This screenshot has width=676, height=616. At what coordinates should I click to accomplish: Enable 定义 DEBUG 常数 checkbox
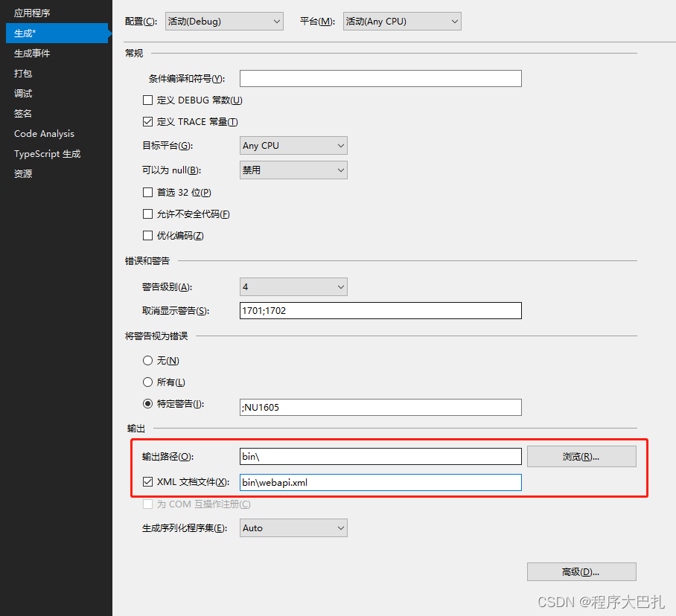(x=148, y=100)
